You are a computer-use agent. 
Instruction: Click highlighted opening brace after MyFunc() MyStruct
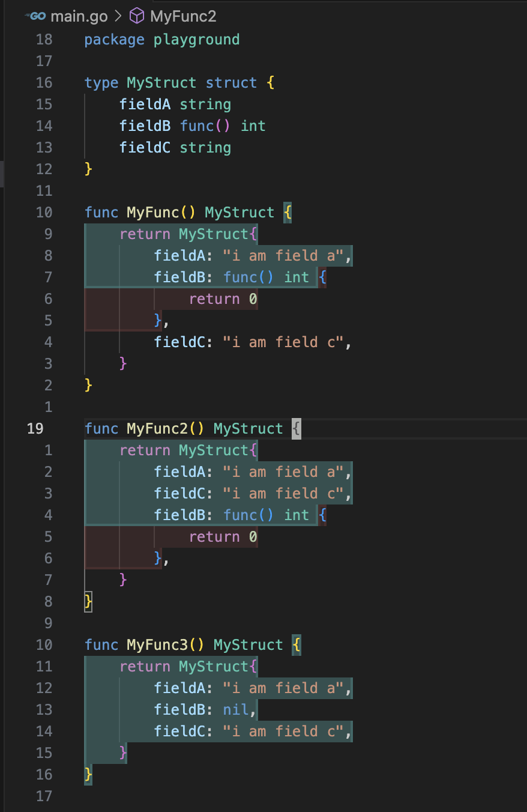click(x=288, y=213)
